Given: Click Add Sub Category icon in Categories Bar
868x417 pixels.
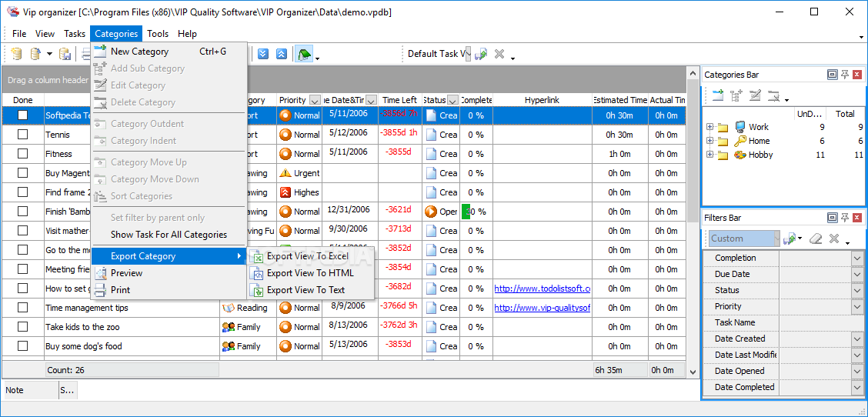Looking at the screenshot, I should (x=736, y=95).
